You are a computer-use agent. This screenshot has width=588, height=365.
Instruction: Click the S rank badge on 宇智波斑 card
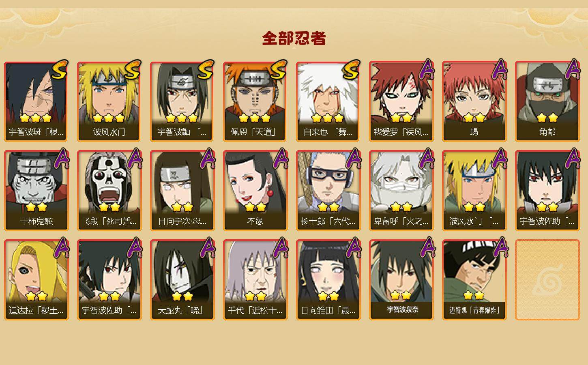[x=59, y=70]
